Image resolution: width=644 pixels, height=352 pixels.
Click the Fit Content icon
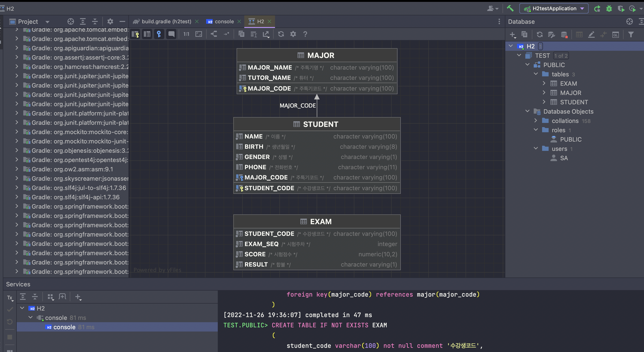pos(198,34)
